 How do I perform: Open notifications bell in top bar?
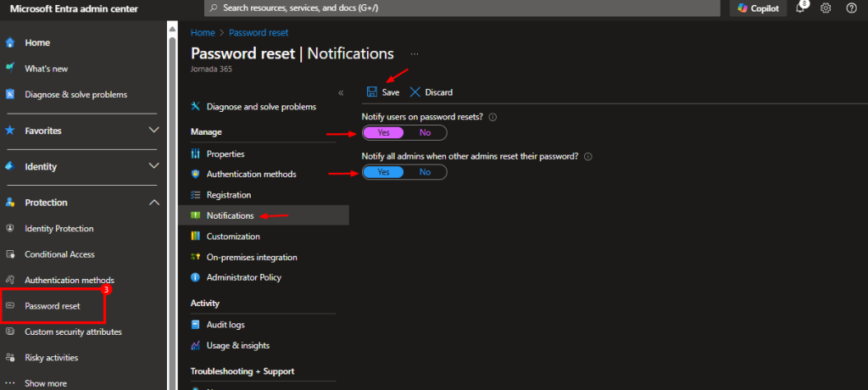(800, 8)
